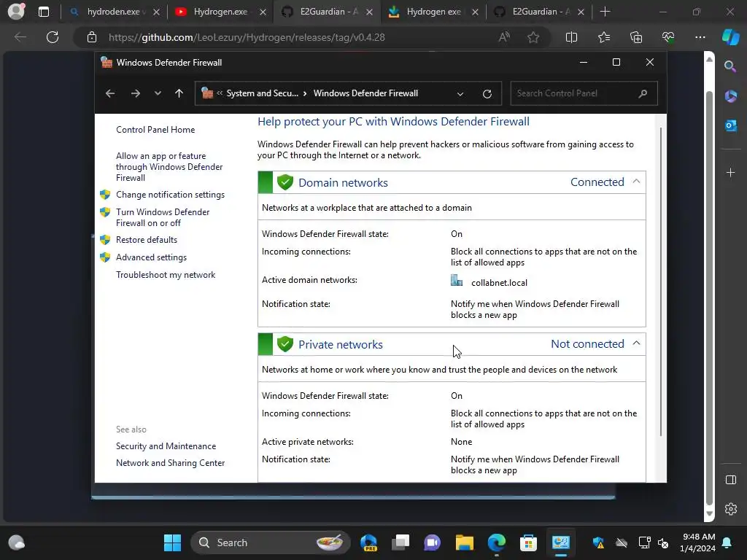747x560 pixels.
Task: Switch to last E2Guardian tab
Action: tap(540, 12)
